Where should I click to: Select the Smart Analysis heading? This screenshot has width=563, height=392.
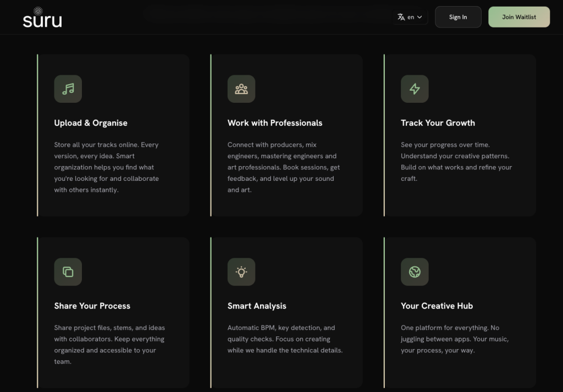(257, 306)
